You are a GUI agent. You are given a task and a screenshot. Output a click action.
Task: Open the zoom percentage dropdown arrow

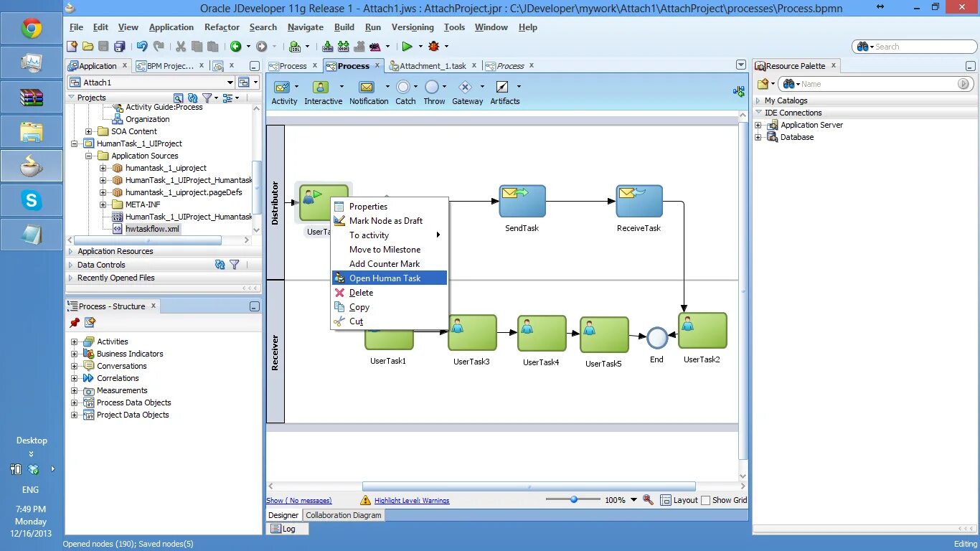(633, 500)
